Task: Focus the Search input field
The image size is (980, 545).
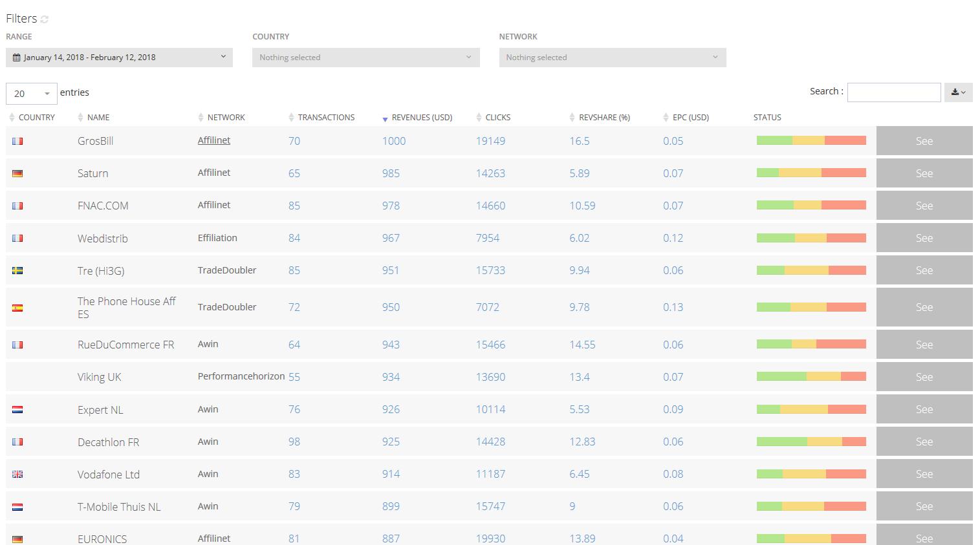Action: click(893, 92)
